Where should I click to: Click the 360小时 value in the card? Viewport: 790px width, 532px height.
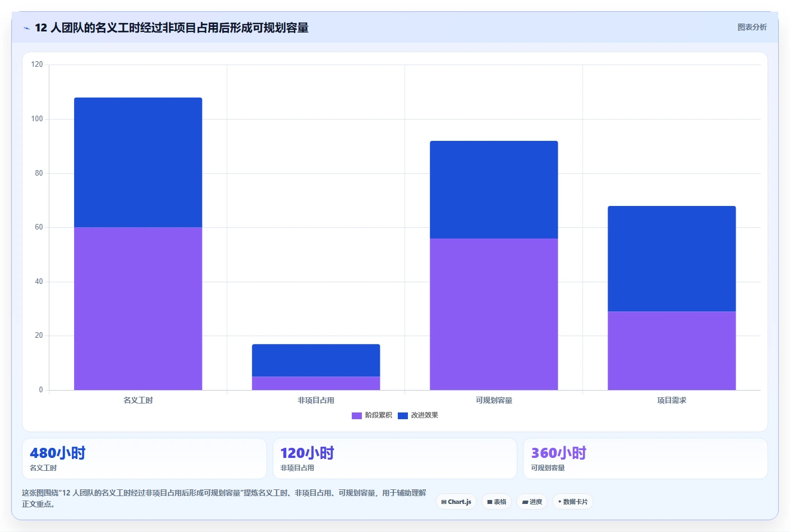click(x=559, y=453)
